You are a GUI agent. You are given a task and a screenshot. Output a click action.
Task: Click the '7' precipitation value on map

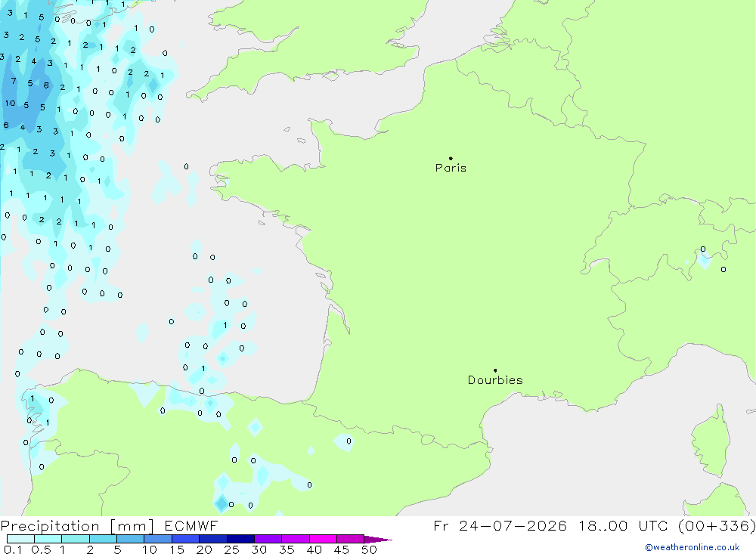click(x=14, y=81)
